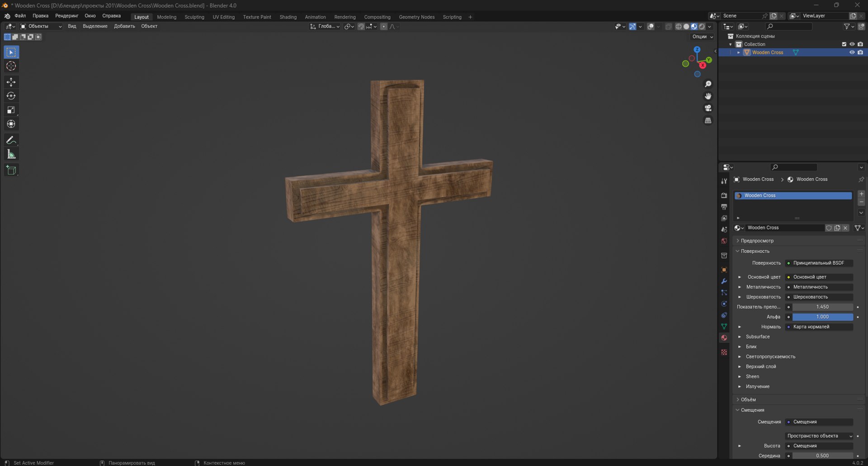Click the zoom magnifier viewport icon
The width and height of the screenshot is (868, 466).
tap(708, 84)
